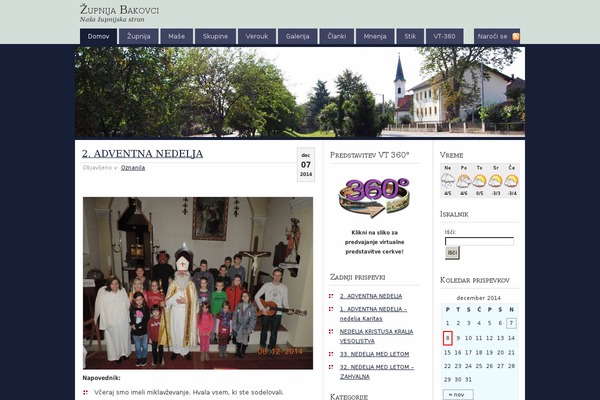Click Monday (Po) weather icon
Image resolution: width=600 pixels, height=400 pixels.
click(463, 180)
